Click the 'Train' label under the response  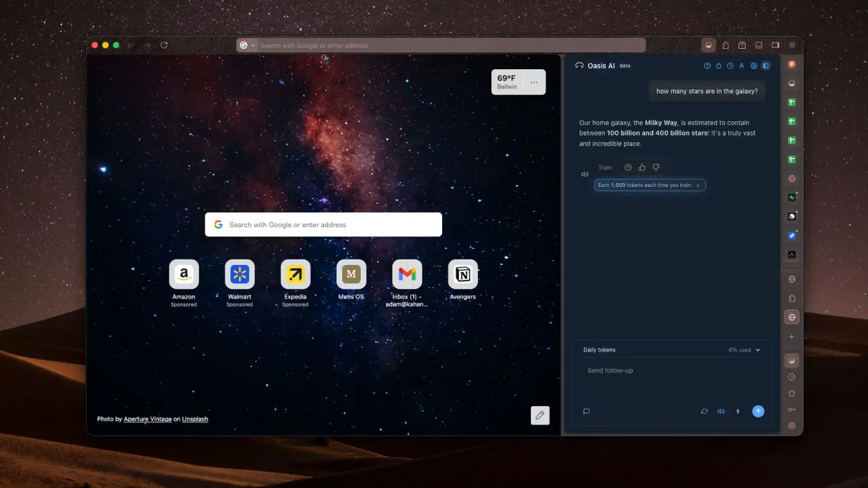point(605,167)
